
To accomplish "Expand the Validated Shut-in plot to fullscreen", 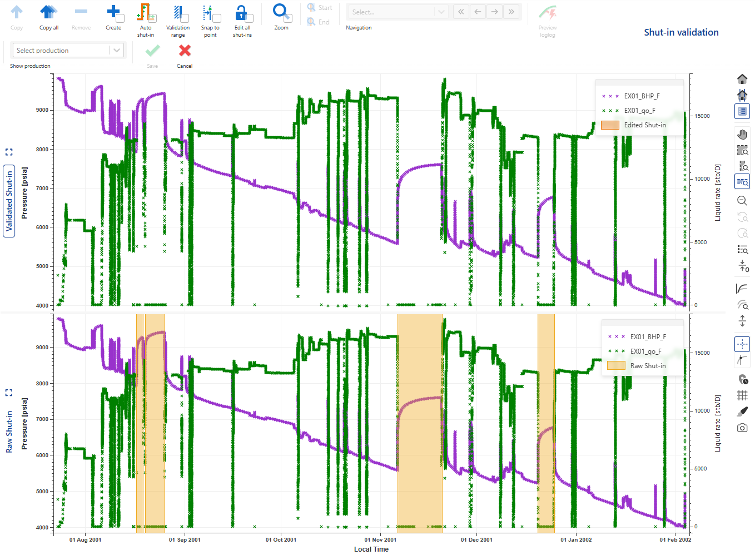I will point(9,152).
